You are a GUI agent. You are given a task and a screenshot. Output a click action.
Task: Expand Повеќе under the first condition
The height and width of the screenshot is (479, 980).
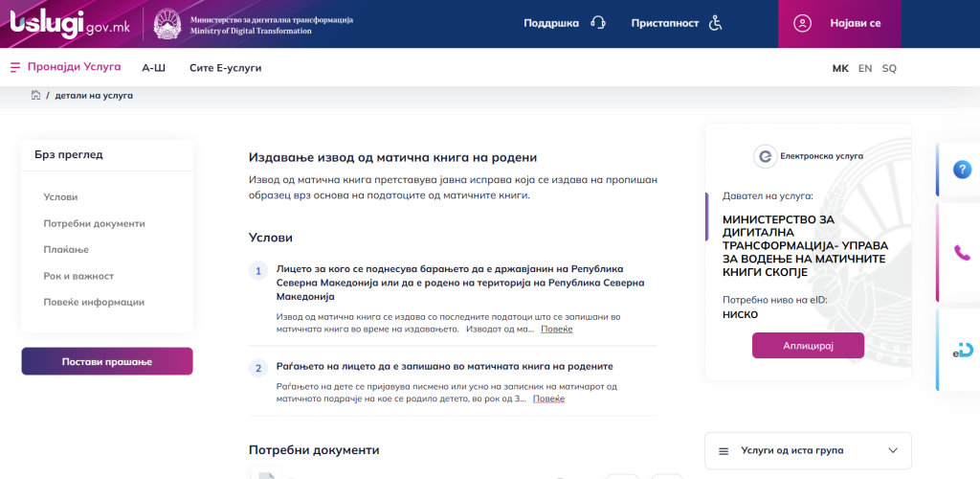tap(556, 329)
